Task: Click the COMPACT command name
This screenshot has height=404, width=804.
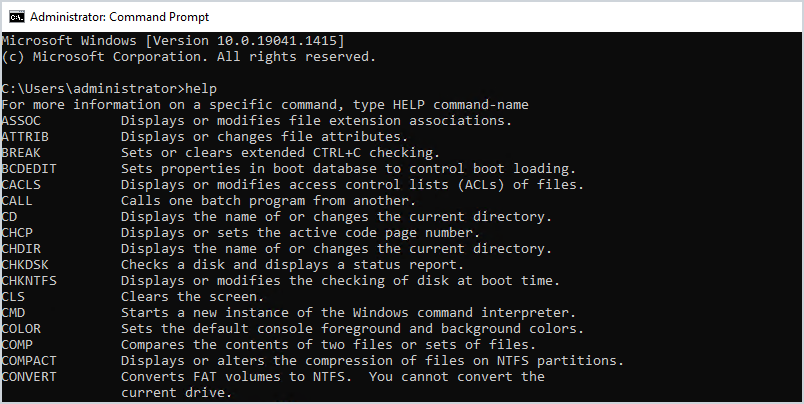Action: click(30, 360)
